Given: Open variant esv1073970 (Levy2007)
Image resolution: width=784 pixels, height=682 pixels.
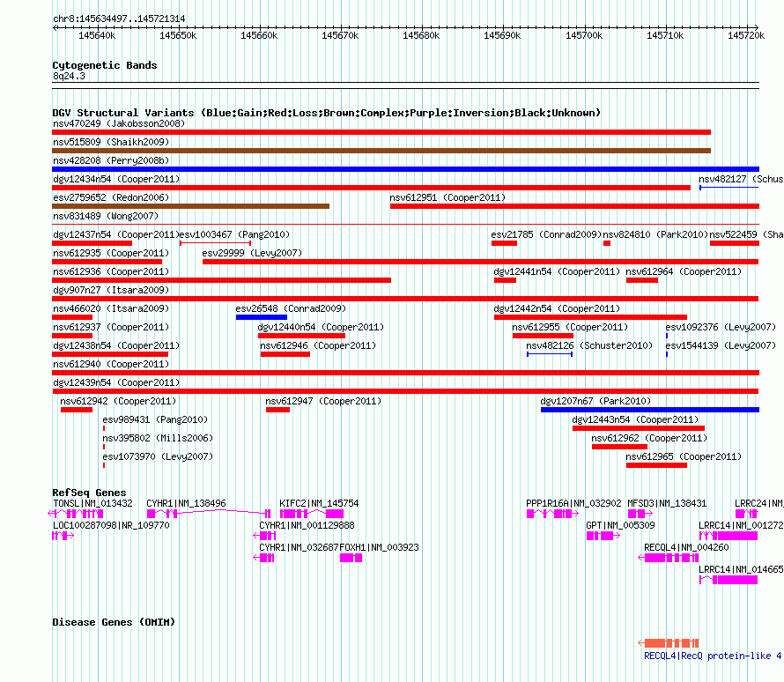Looking at the screenshot, I should [158, 457].
